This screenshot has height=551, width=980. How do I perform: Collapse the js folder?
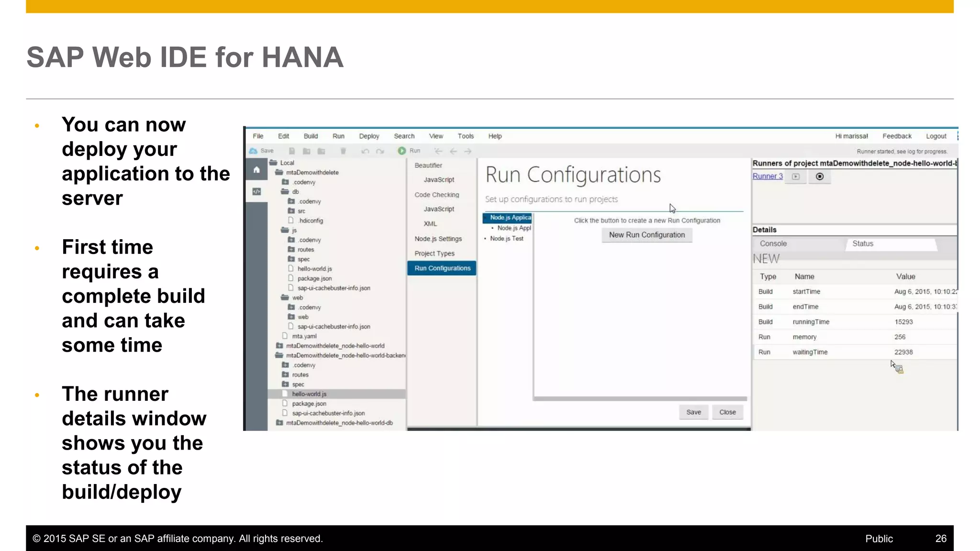[285, 230]
